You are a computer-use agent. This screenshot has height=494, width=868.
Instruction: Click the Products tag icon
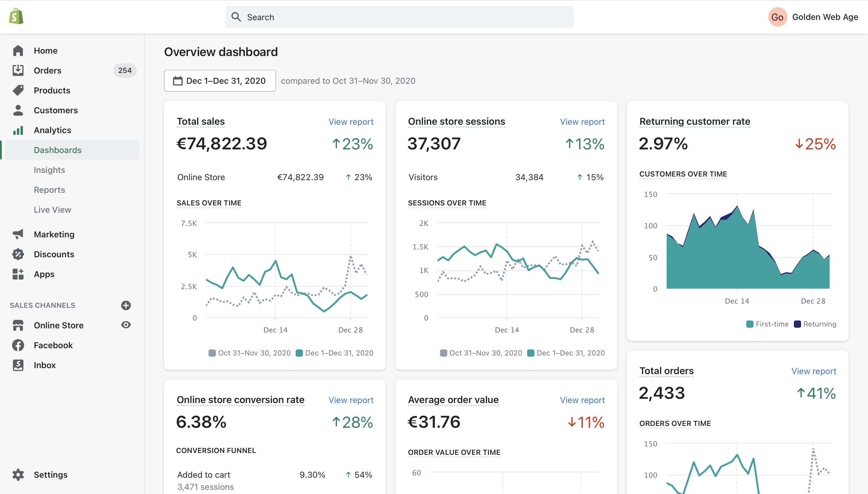click(x=18, y=90)
